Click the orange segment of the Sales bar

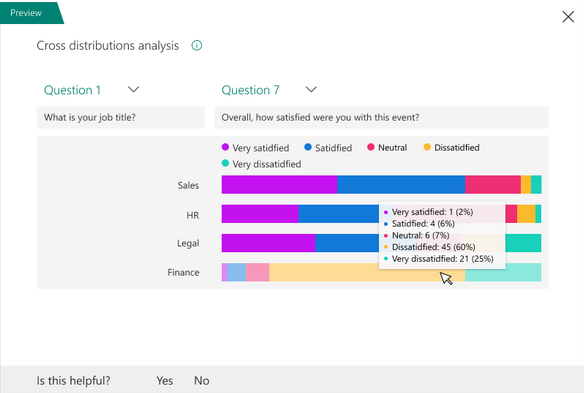coord(526,184)
